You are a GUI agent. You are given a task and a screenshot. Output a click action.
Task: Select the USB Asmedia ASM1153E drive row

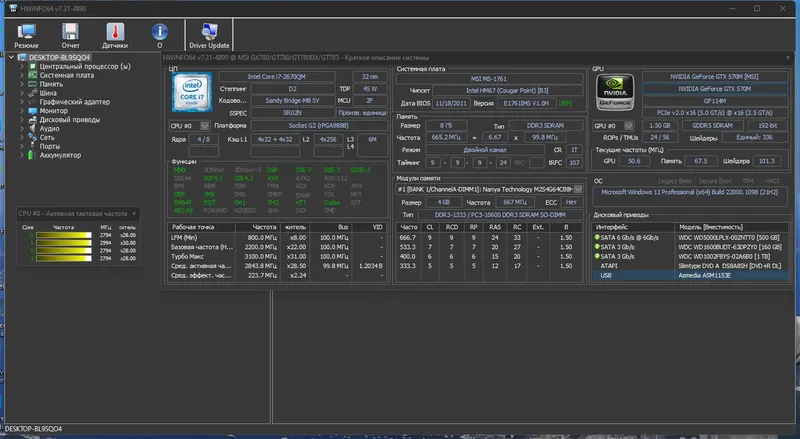690,275
